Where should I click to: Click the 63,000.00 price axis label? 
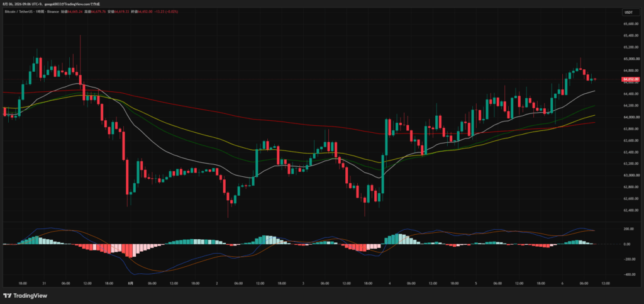pos(630,176)
